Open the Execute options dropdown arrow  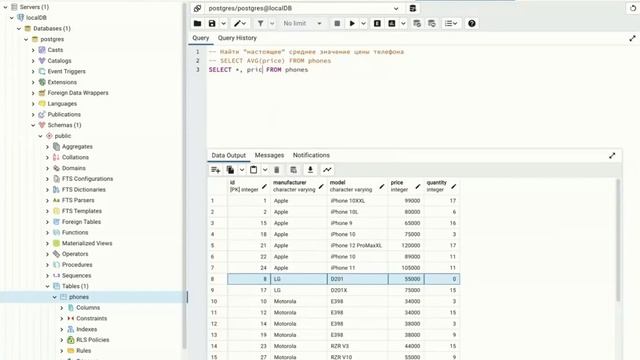pyautogui.click(x=363, y=24)
